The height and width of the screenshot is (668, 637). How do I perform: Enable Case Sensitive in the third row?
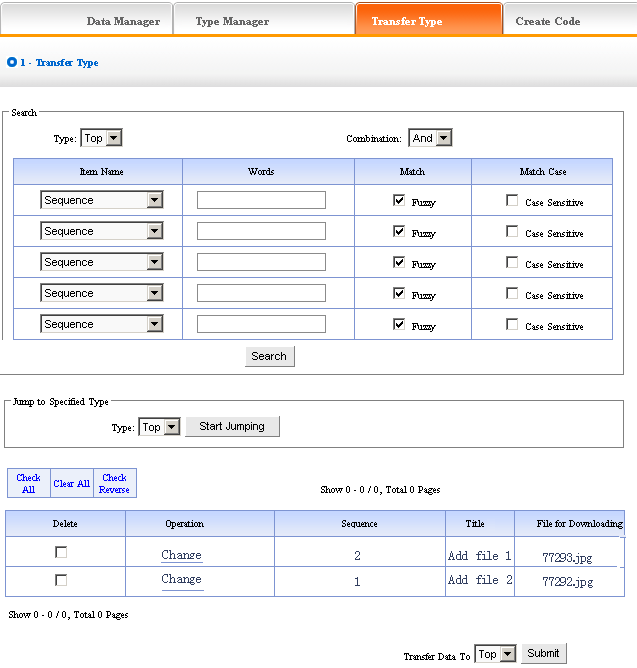[x=512, y=262]
